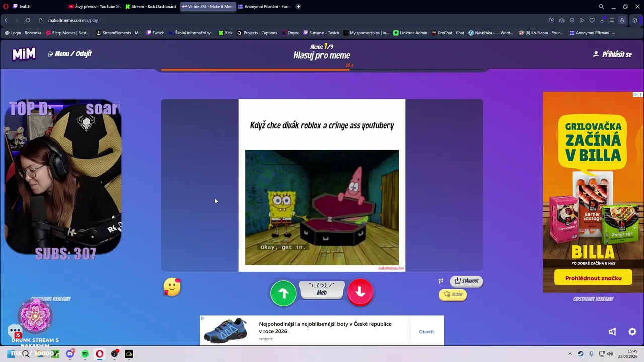The height and width of the screenshot is (362, 644).
Task: Switch to the Živý přenos YouTube tab
Action: tap(94, 7)
